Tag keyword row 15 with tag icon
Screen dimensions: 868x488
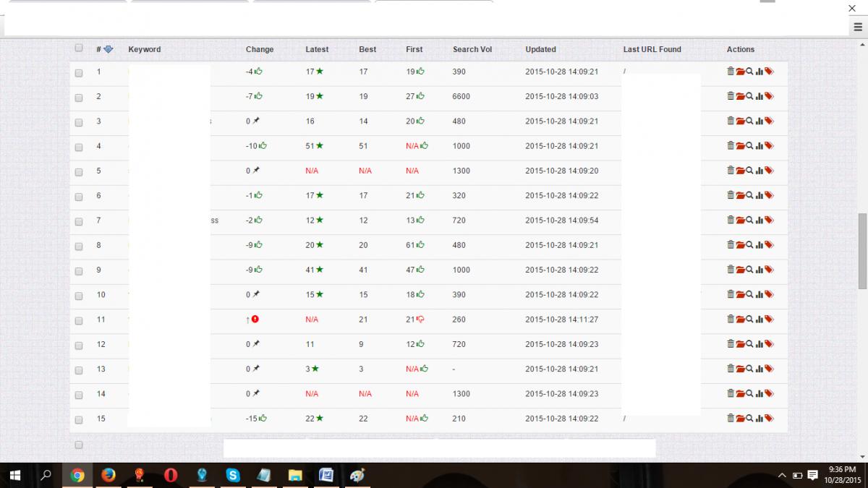tap(769, 418)
